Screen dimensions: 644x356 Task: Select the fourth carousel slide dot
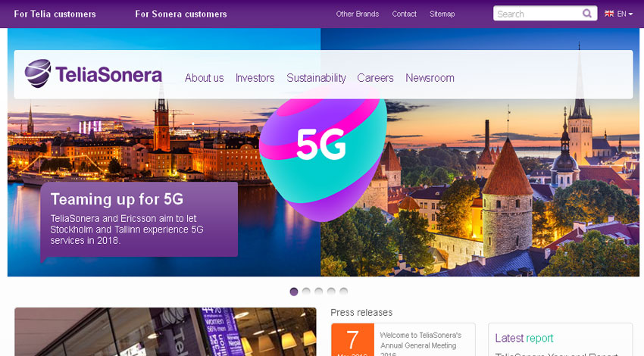pyautogui.click(x=331, y=292)
